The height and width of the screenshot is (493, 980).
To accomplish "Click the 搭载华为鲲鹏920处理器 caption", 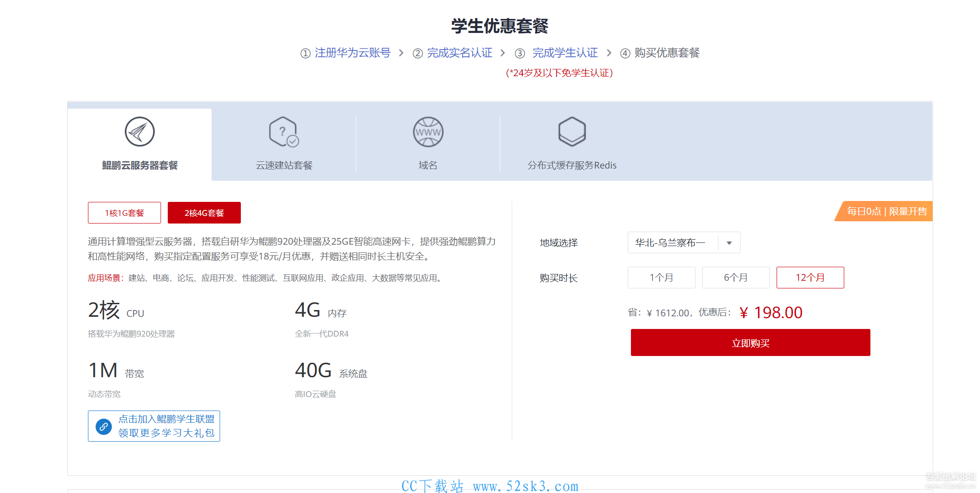I will click(x=131, y=334).
